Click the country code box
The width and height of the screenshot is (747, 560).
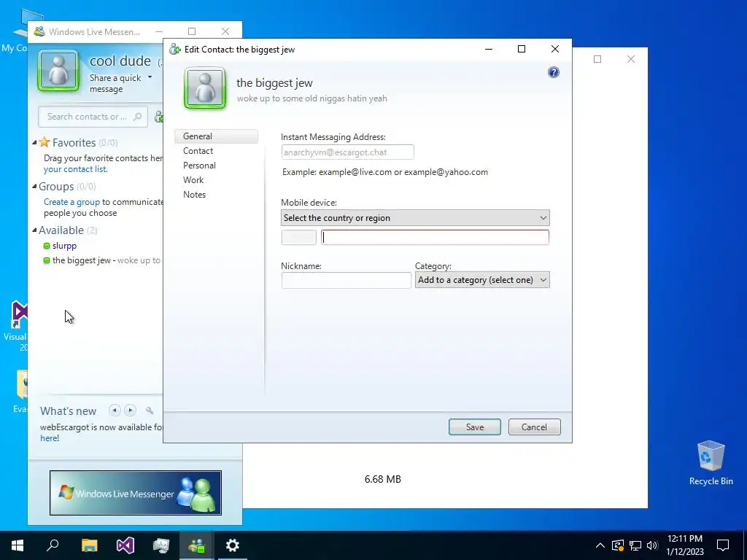click(x=298, y=238)
